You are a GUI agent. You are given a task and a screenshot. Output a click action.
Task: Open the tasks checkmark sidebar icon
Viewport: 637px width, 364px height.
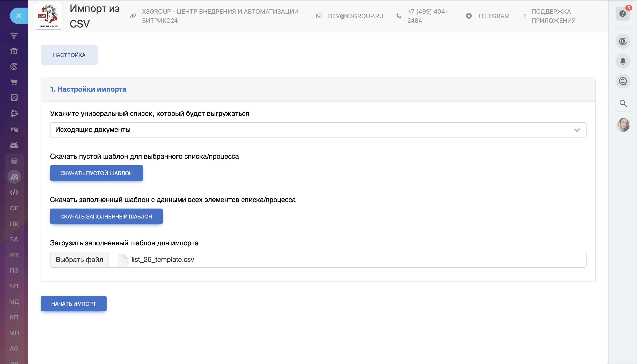(x=14, y=97)
